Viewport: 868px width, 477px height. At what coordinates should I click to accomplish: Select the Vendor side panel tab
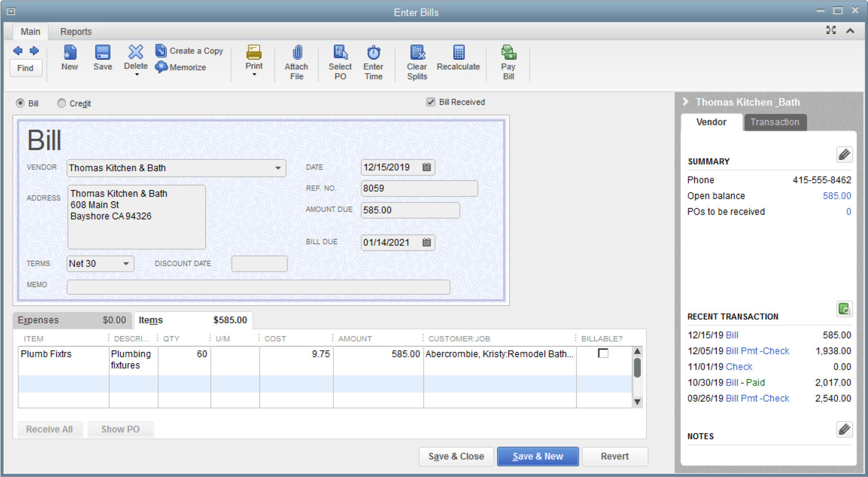[711, 122]
